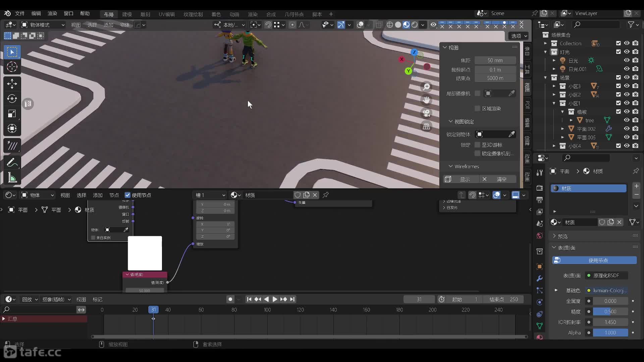The height and width of the screenshot is (362, 644).
Task: Enable the local camera checkbox
Action: [477, 94]
